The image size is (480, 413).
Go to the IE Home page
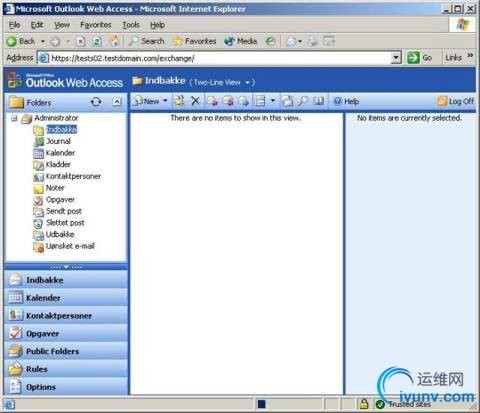click(x=114, y=41)
